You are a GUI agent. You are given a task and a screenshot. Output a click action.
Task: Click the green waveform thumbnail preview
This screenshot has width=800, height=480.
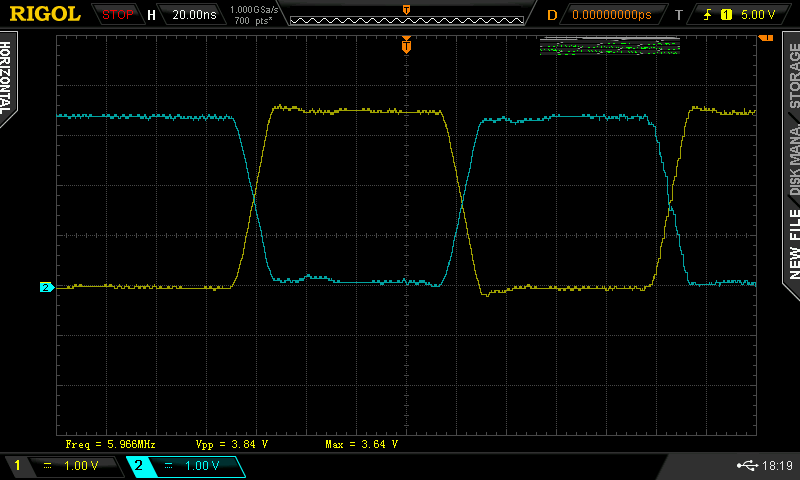tap(610, 45)
